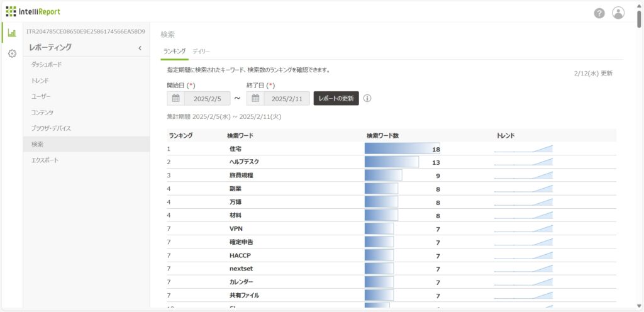Viewport: 644px width, 312px height.
Task: Click the trend sparkline for nextset
Action: 524,269
